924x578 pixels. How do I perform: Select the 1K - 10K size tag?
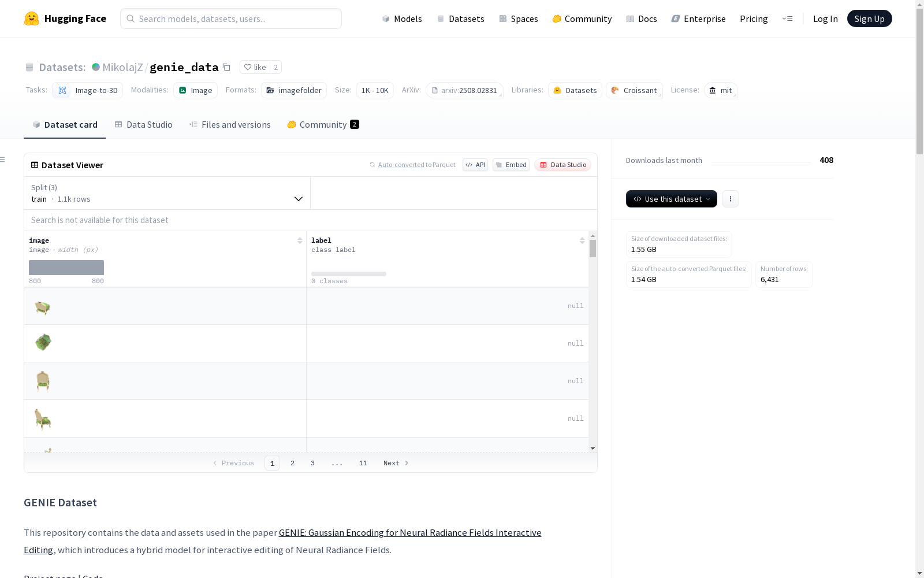tap(375, 90)
